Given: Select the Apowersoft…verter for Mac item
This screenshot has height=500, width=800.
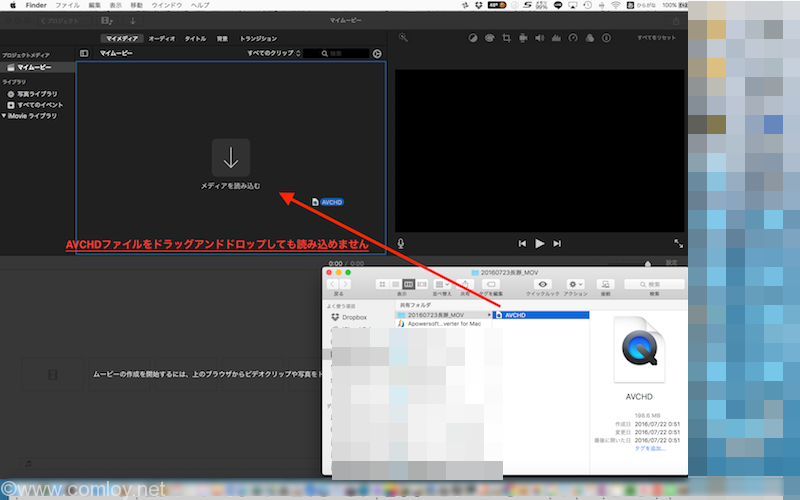Looking at the screenshot, I should pyautogui.click(x=444, y=323).
